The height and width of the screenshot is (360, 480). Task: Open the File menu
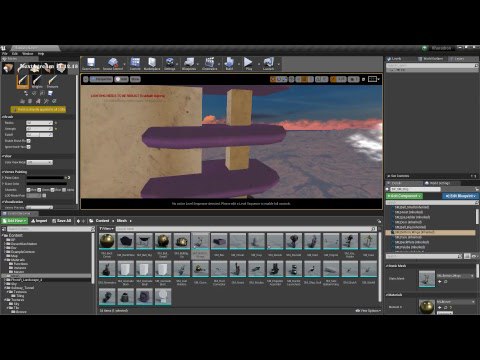coord(5,54)
